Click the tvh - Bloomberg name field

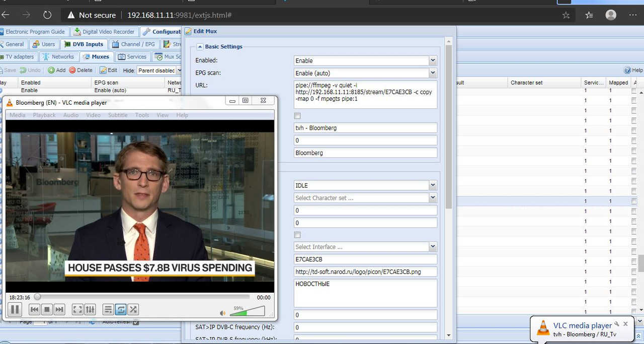click(x=366, y=128)
